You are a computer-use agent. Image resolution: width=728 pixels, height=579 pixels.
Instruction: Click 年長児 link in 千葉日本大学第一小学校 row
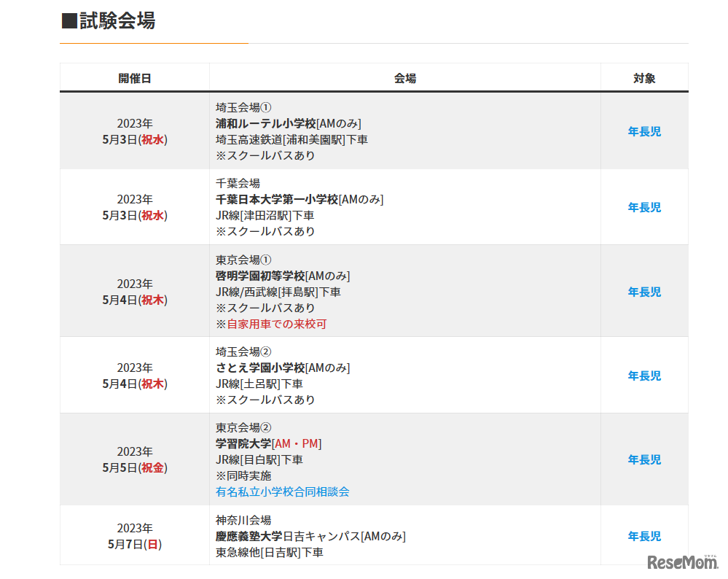point(644,207)
